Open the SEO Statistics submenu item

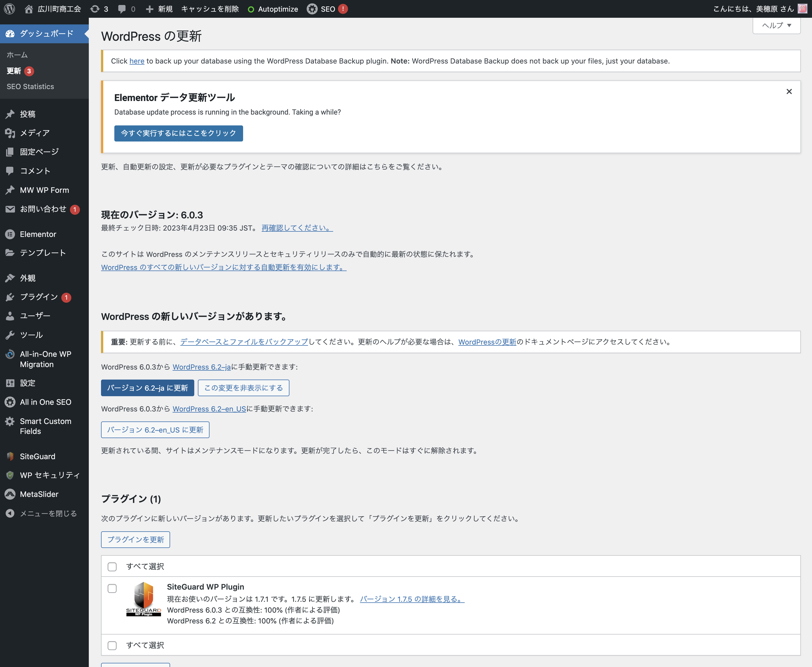pos(30,87)
